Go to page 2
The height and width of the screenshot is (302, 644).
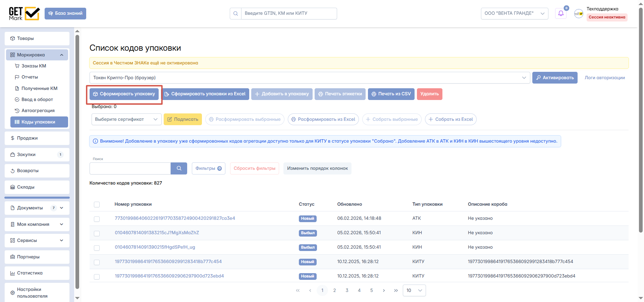coord(334,290)
